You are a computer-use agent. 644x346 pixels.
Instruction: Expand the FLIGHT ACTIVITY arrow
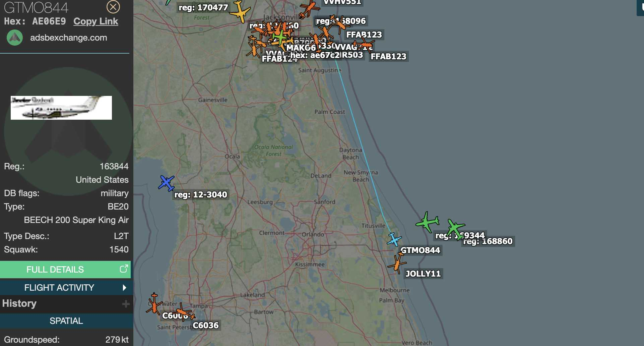(125, 288)
